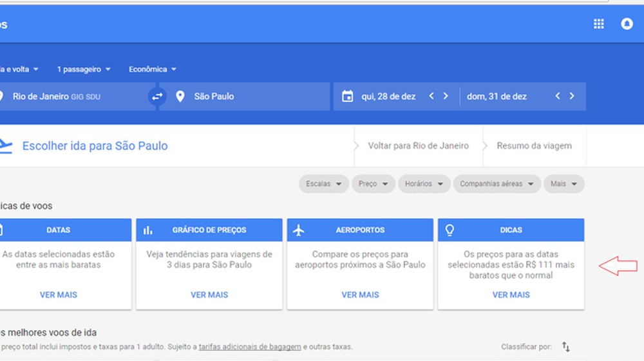Open the Horários filter dropdown
The width and height of the screenshot is (644, 361).
(424, 184)
